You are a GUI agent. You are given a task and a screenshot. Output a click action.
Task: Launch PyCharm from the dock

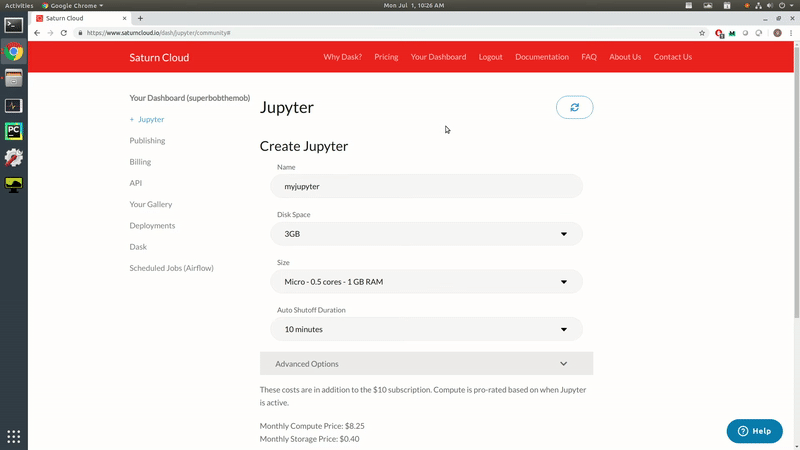(x=14, y=131)
